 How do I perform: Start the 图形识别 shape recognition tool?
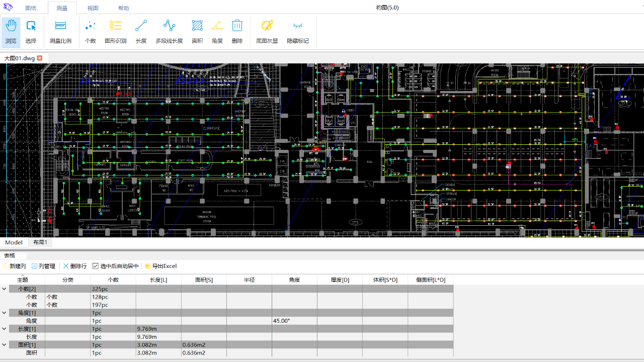tap(116, 31)
